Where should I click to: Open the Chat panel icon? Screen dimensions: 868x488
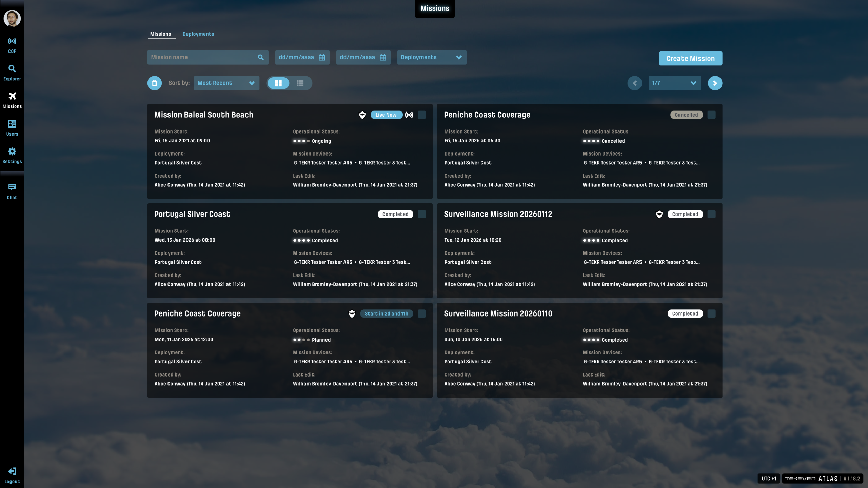pyautogui.click(x=12, y=187)
